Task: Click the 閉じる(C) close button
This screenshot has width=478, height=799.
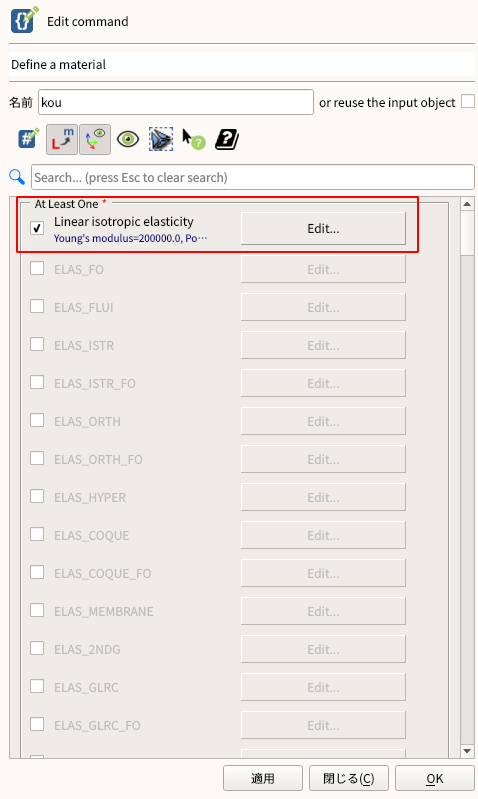Action: tap(349, 778)
